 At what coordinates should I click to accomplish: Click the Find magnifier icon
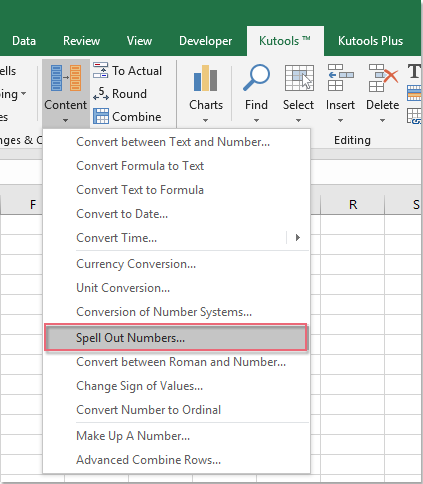[256, 77]
